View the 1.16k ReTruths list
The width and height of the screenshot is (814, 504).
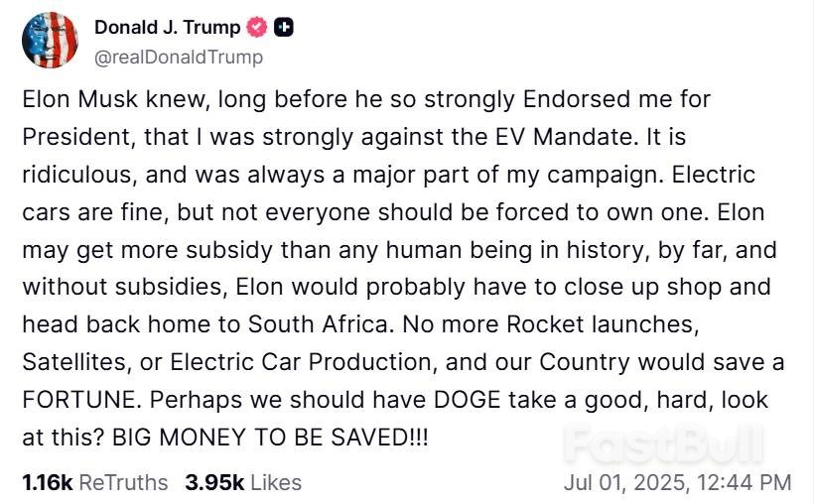95,483
